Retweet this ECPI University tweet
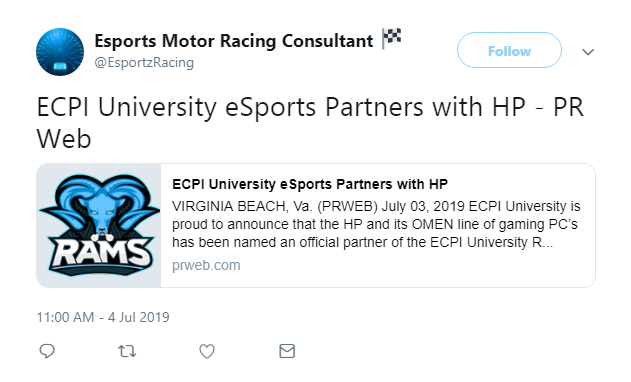The image size is (631, 382). (127, 351)
